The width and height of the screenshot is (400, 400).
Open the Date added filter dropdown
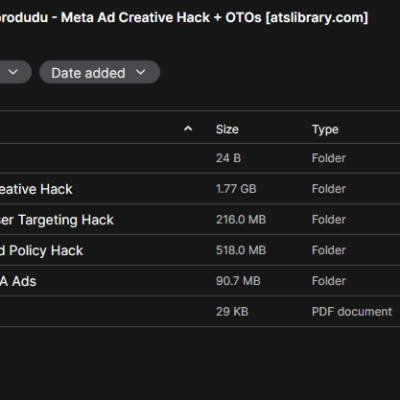pos(99,72)
